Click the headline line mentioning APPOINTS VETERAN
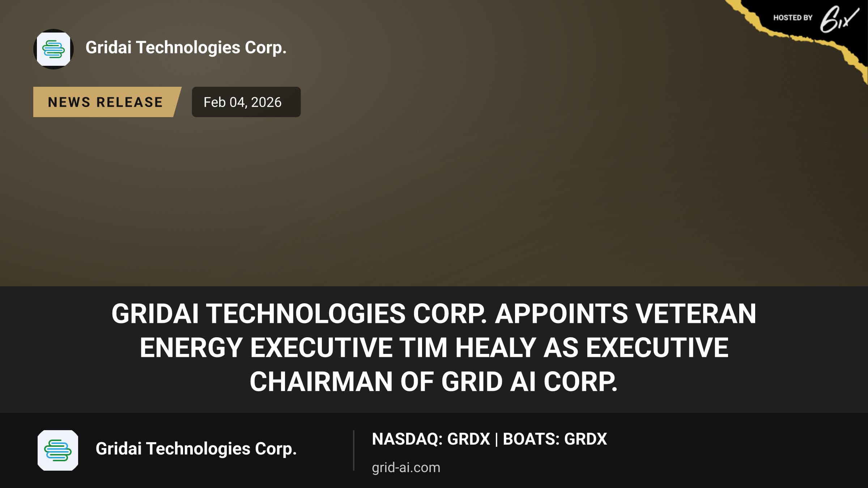Image resolution: width=868 pixels, height=488 pixels. pyautogui.click(x=434, y=313)
